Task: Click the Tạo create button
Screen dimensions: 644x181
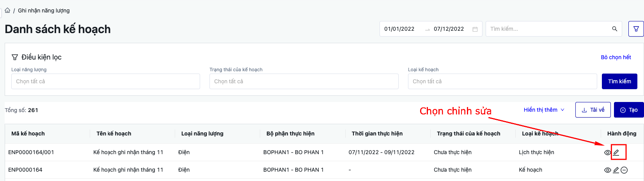Action: (x=628, y=110)
